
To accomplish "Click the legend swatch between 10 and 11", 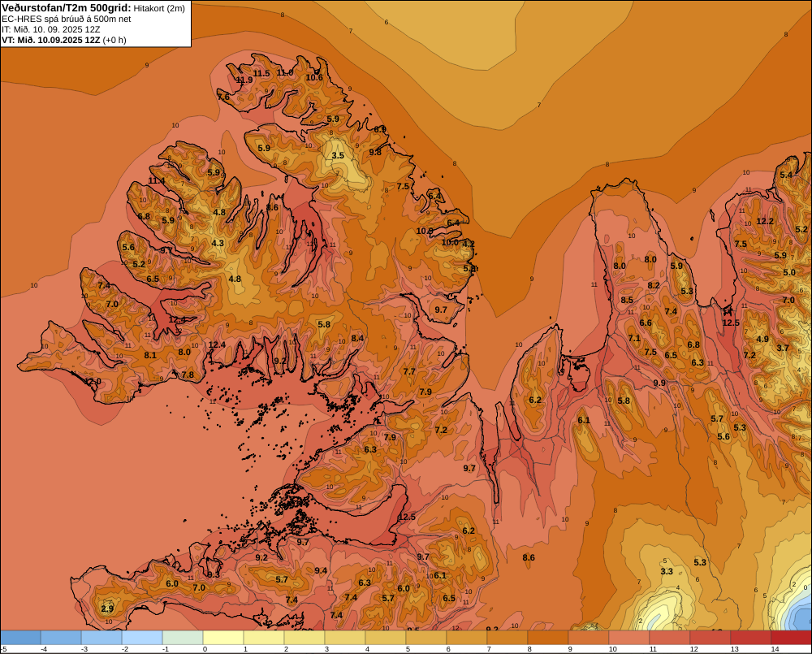I will point(629,638).
